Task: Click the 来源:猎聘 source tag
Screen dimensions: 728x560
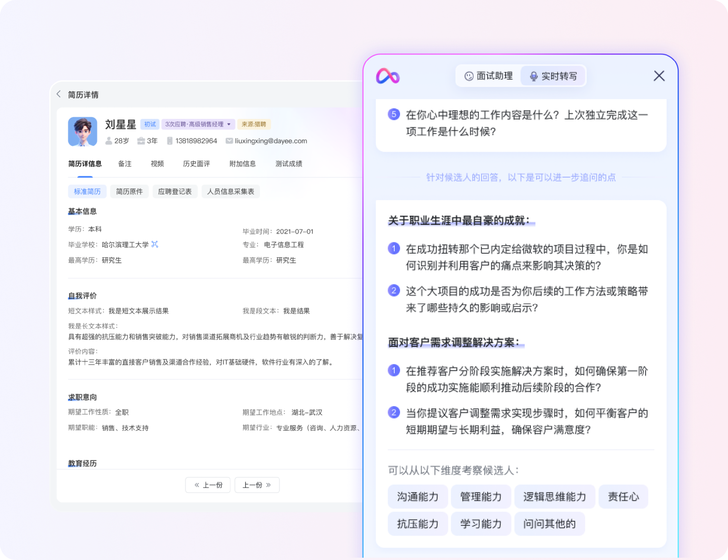Action: coord(254,124)
